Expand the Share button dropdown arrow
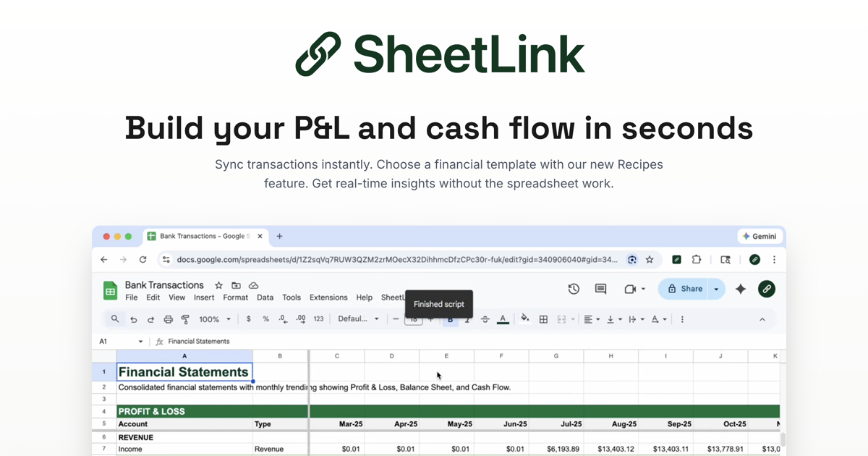Viewport: 868px width, 456px height. pos(716,289)
